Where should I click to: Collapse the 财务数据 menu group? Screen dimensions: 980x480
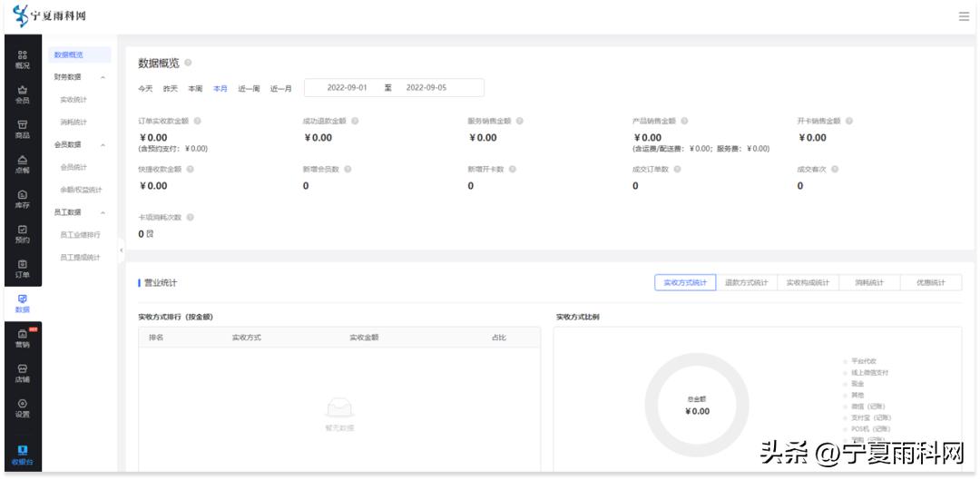[103, 77]
